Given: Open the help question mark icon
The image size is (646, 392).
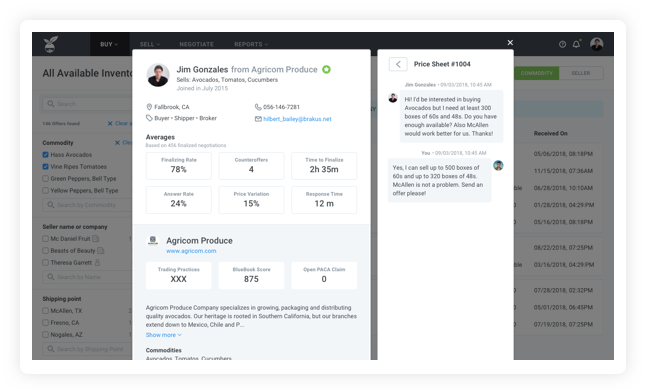Looking at the screenshot, I should (562, 44).
